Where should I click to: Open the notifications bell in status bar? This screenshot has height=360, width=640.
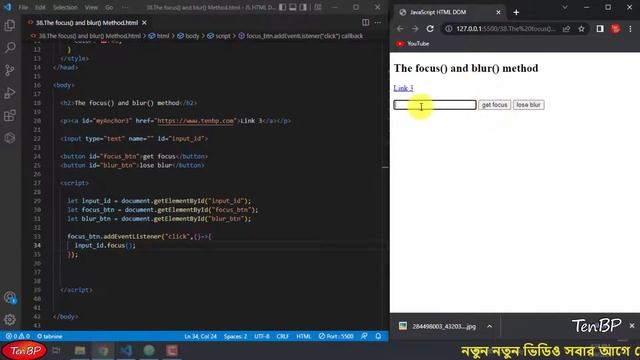click(378, 336)
